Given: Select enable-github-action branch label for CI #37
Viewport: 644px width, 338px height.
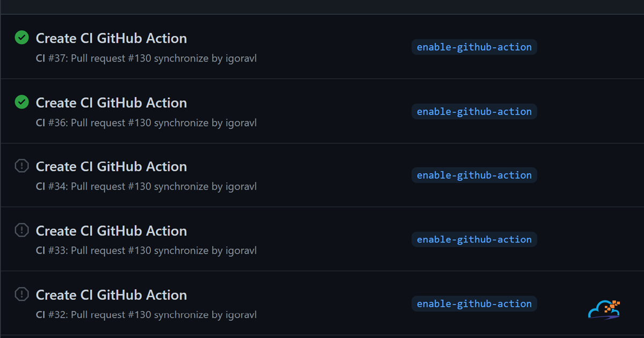Looking at the screenshot, I should [474, 47].
